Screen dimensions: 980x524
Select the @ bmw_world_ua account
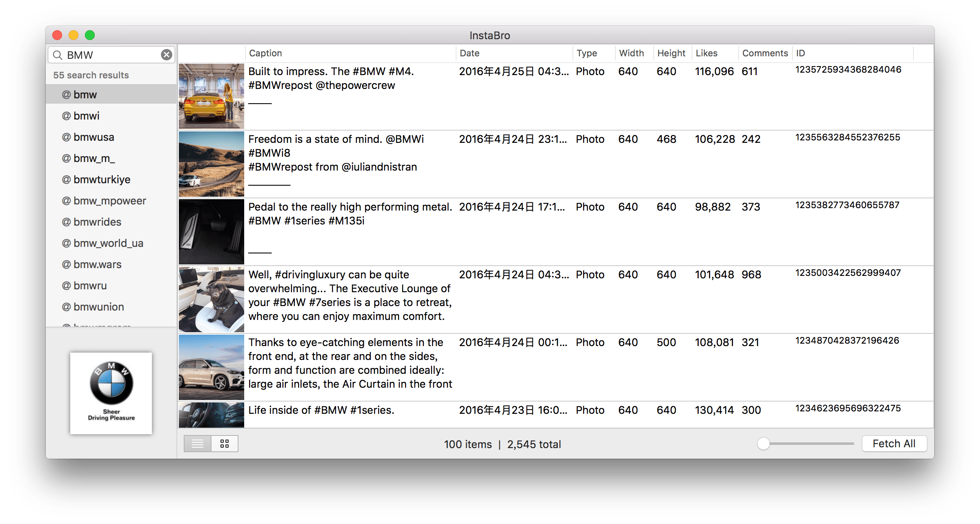coord(111,243)
